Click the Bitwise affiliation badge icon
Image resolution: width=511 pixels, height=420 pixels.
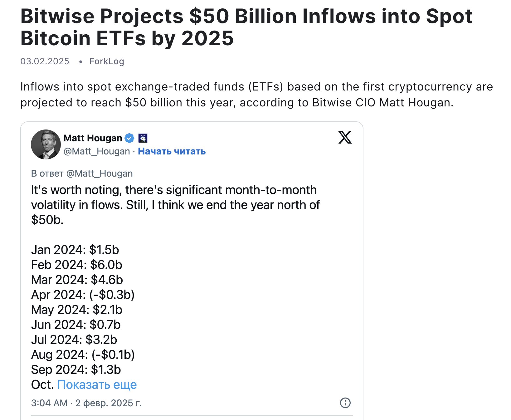coord(143,138)
